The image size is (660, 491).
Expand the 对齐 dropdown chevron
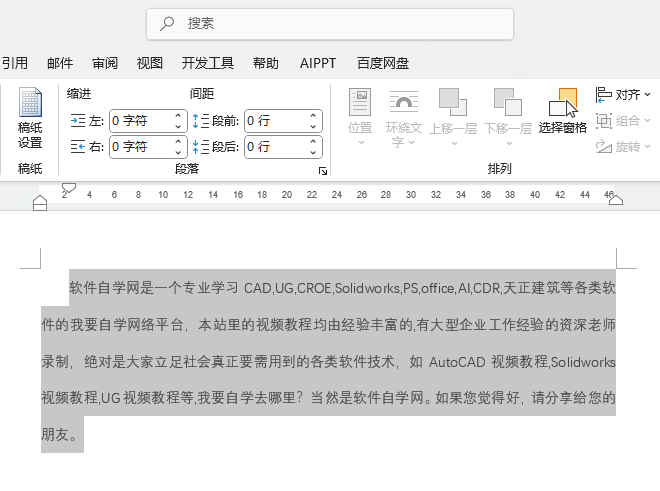pyautogui.click(x=647, y=95)
